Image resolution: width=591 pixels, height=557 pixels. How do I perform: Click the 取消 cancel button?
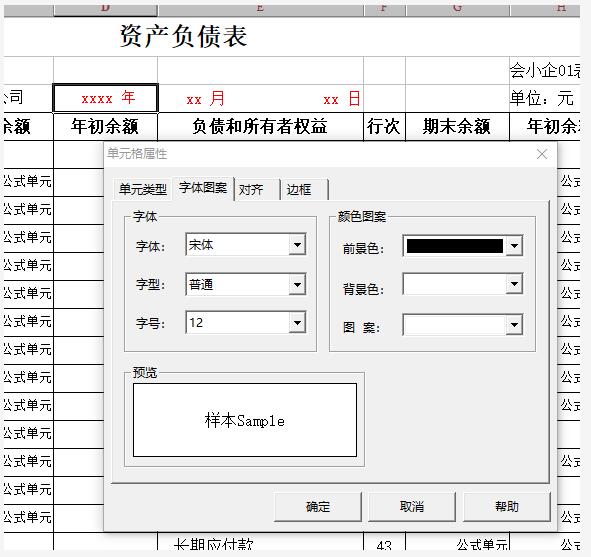(412, 507)
